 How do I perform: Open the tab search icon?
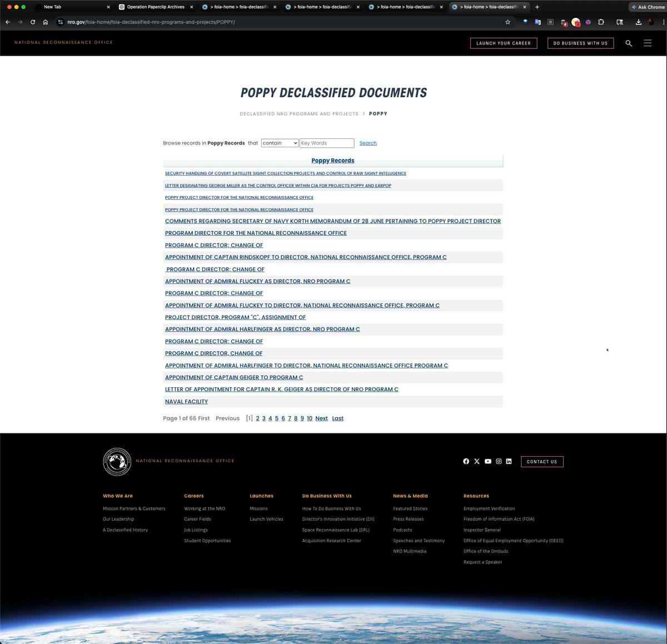point(620,22)
